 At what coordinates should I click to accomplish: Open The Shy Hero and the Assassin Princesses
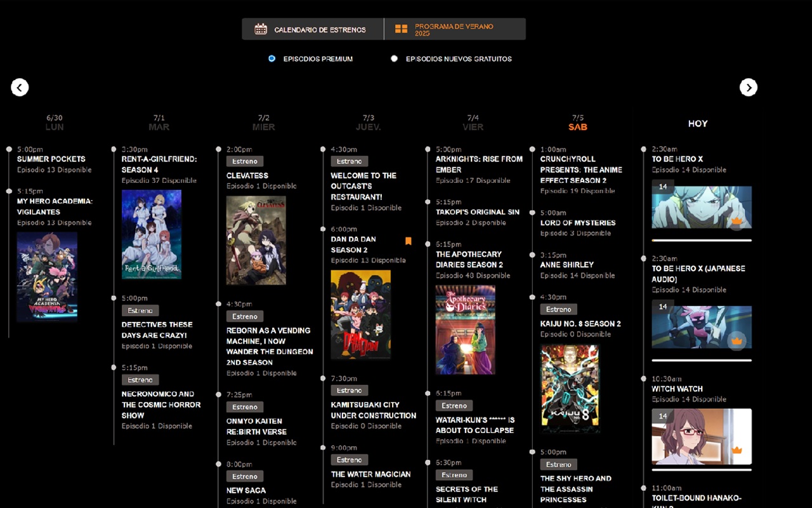click(x=576, y=489)
